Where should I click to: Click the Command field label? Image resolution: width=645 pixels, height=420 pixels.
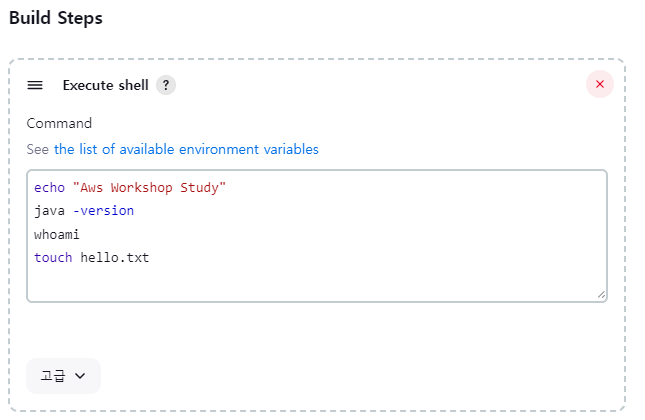[x=59, y=123]
